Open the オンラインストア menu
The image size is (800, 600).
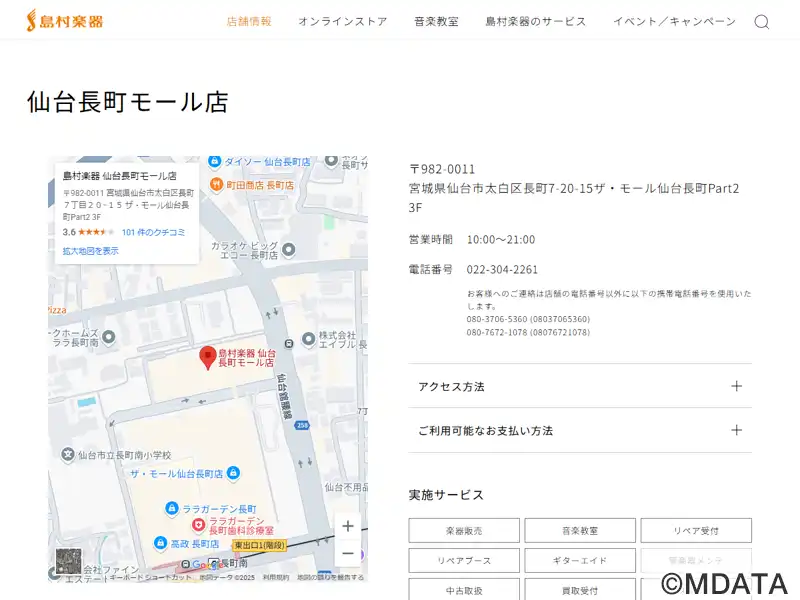pos(343,21)
